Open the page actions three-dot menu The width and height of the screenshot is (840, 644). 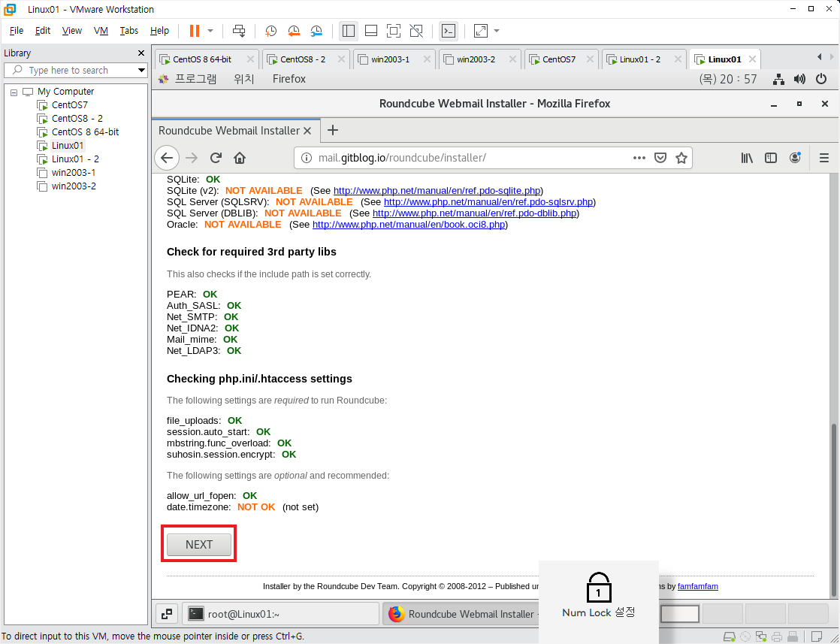[x=639, y=158]
